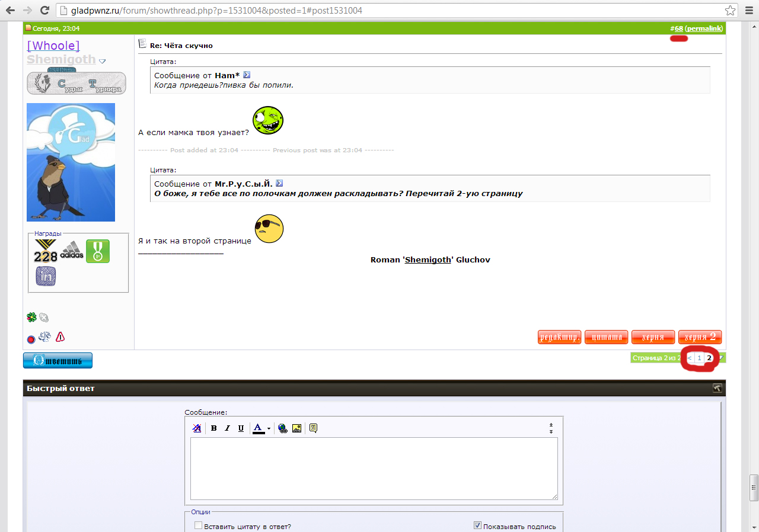Click the 'цитата' quote button
Viewport: 759px width, 532px height.
click(x=606, y=337)
